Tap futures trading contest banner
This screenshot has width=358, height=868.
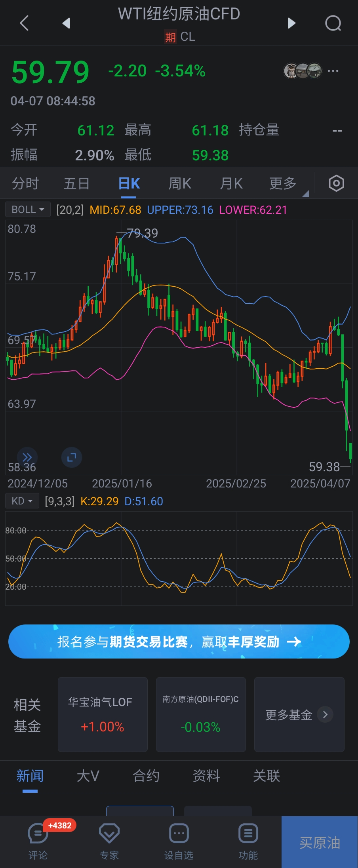[x=179, y=641]
